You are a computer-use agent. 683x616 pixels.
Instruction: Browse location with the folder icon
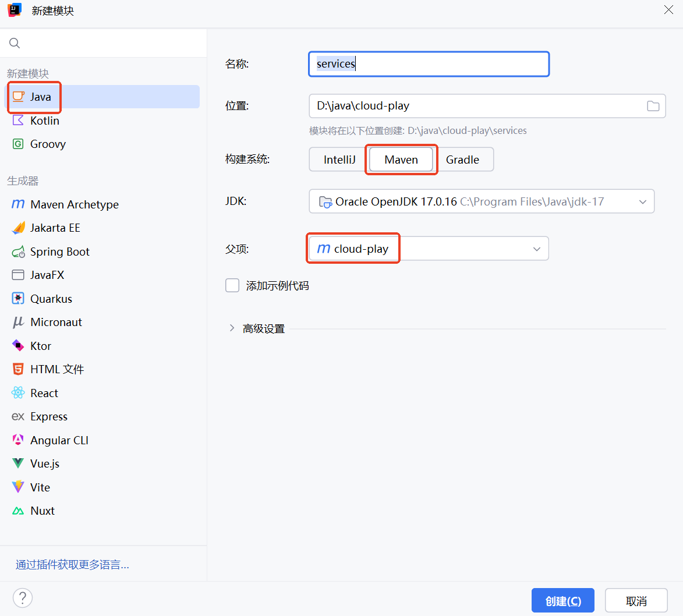click(653, 106)
